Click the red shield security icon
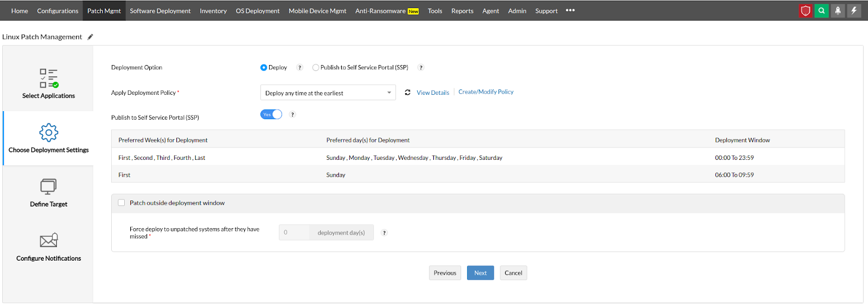Image resolution: width=868 pixels, height=304 pixels. point(806,11)
